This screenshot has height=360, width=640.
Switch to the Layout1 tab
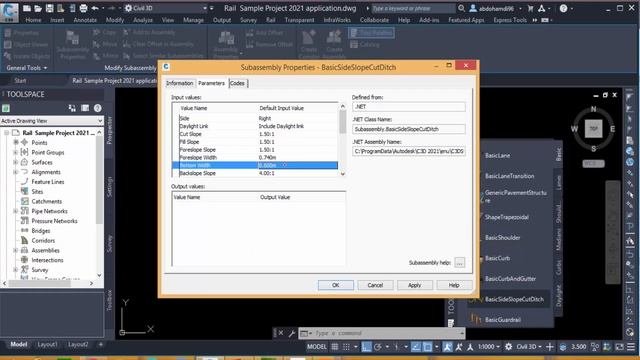tap(47, 344)
